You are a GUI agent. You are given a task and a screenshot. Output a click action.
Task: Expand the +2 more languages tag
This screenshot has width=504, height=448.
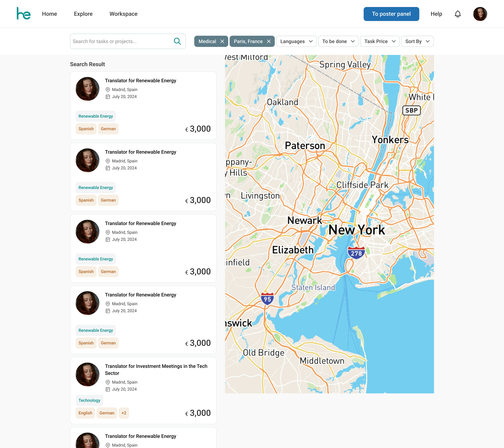pos(124,413)
